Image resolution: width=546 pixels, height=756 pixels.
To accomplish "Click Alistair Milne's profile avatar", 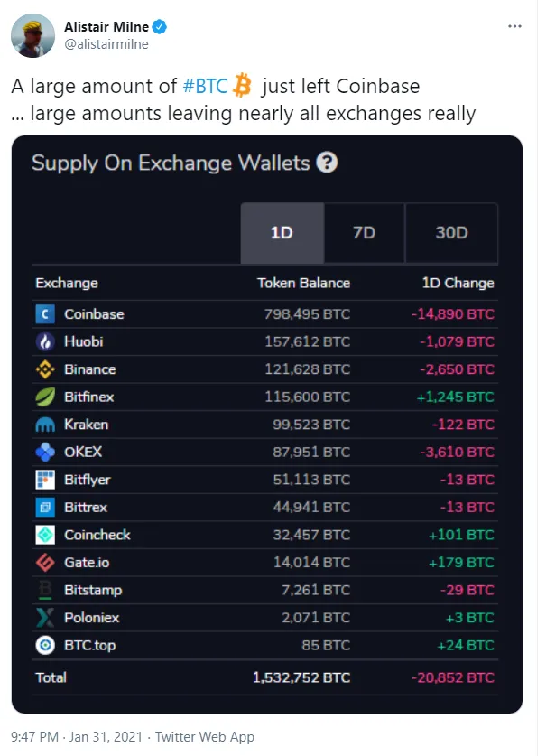I will coord(32,35).
